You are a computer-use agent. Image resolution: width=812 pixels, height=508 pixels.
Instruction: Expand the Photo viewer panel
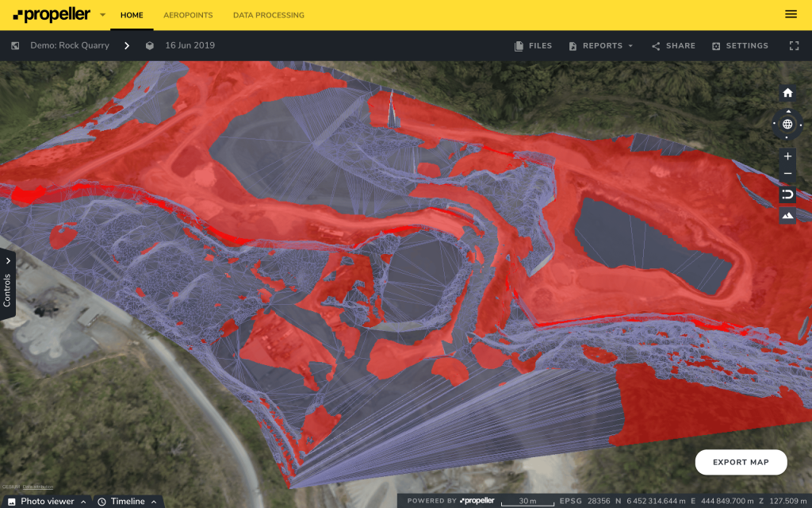(47, 502)
